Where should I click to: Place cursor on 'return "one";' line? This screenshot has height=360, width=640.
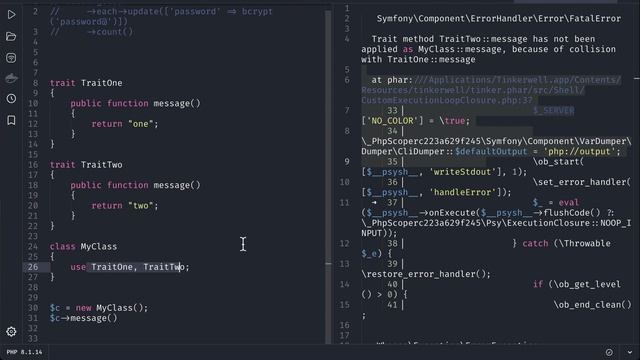(125, 124)
